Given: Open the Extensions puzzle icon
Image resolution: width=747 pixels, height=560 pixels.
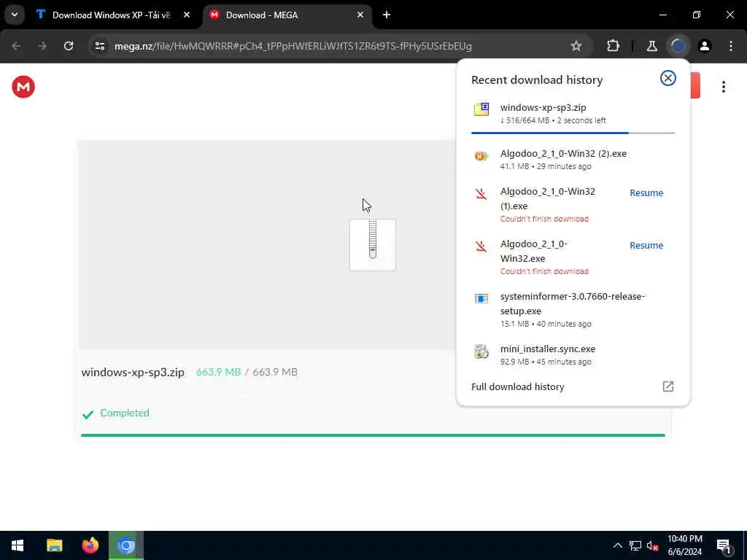Looking at the screenshot, I should click(x=613, y=46).
